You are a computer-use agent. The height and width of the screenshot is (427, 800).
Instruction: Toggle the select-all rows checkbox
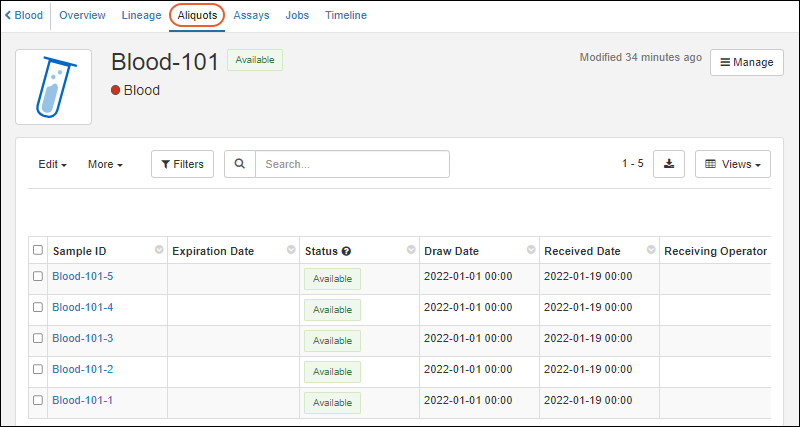(x=38, y=250)
